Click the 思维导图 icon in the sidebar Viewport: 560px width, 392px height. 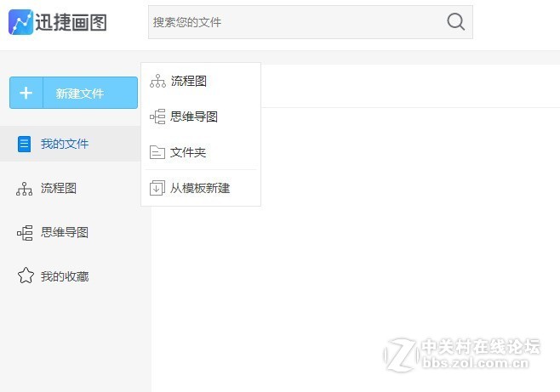[25, 233]
